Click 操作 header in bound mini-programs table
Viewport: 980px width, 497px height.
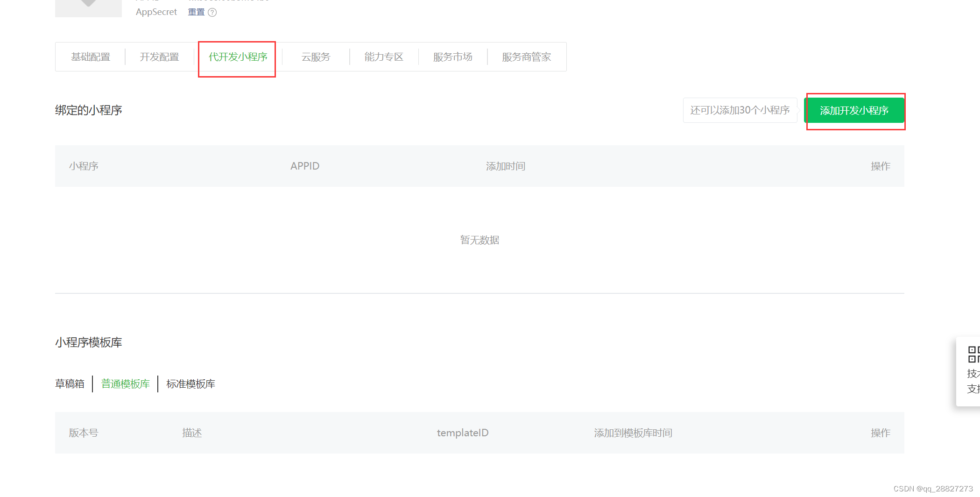pyautogui.click(x=881, y=166)
